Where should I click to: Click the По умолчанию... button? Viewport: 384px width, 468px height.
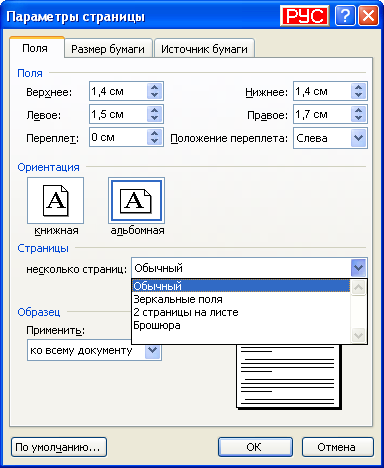point(59,447)
